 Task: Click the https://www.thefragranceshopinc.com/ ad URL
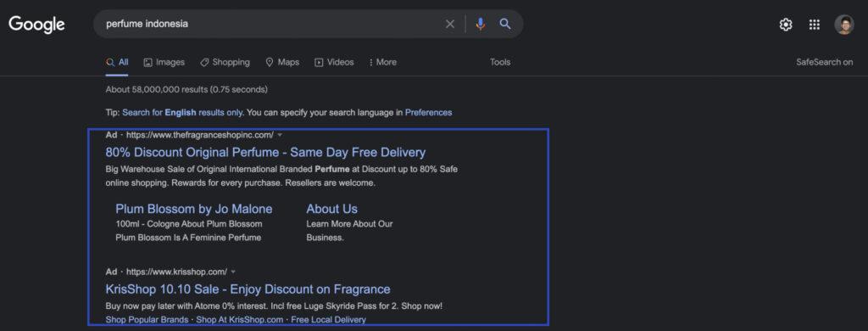[199, 135]
